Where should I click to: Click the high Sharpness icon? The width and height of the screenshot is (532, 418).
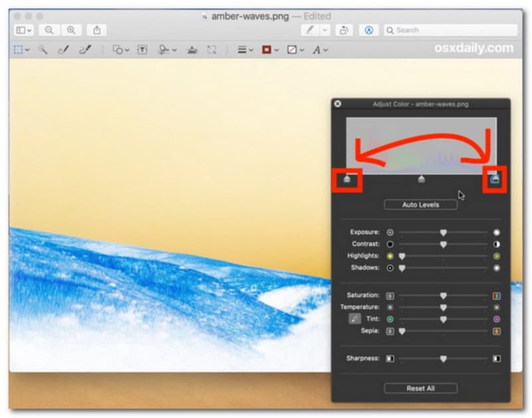click(x=497, y=359)
